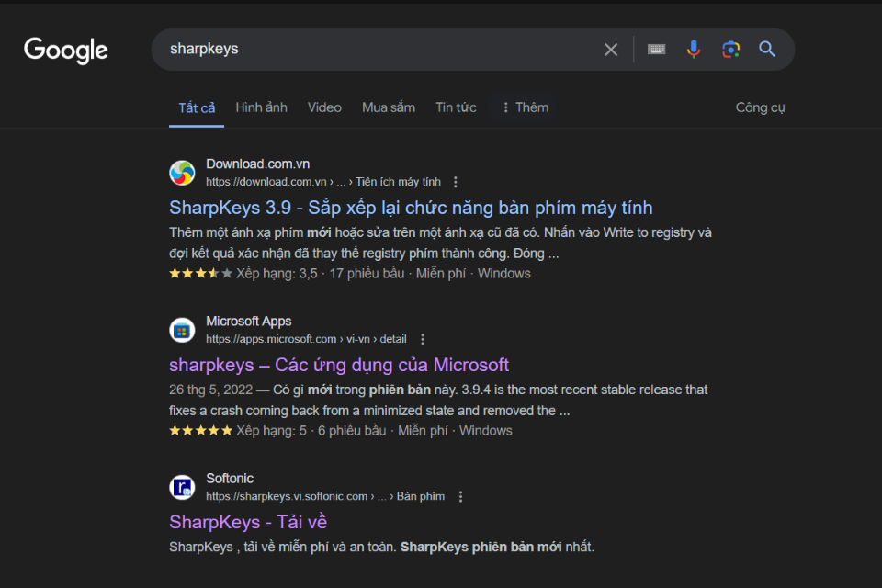The image size is (882, 588).
Task: Open more options for Softonic result
Action: 460,496
